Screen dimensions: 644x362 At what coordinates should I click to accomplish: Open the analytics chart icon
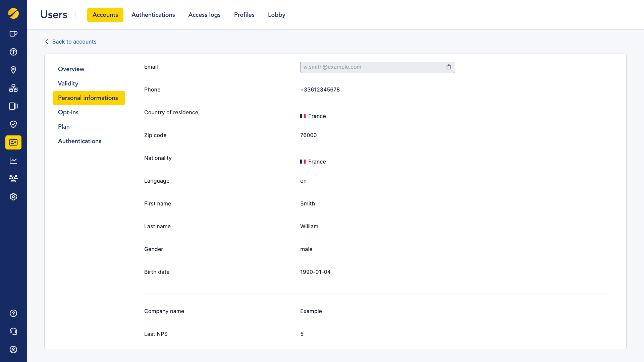point(13,161)
